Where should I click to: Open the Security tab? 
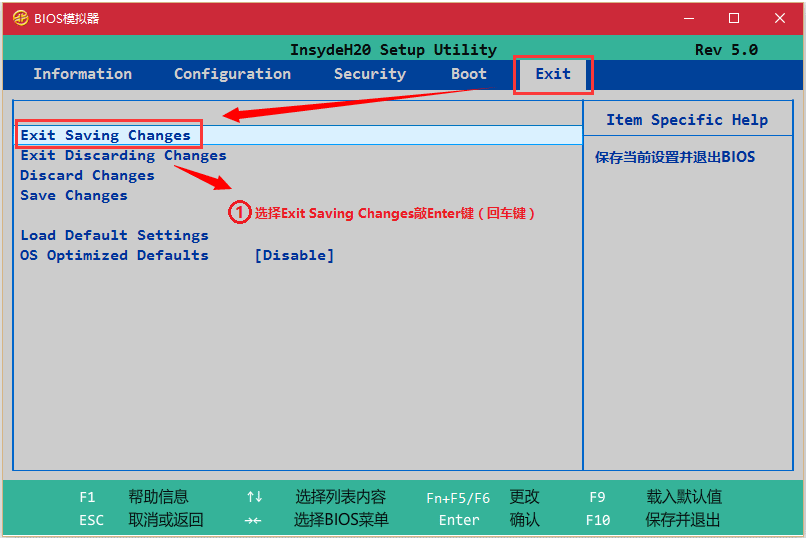click(x=369, y=74)
